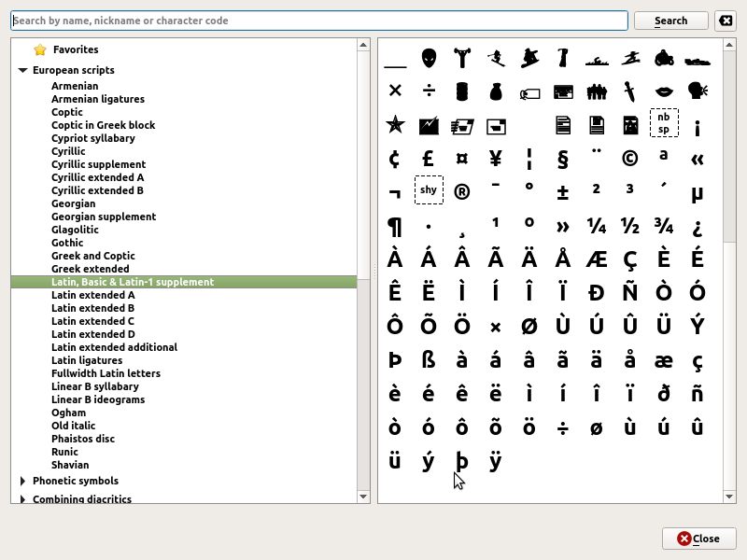Screen dimensions: 747x560
Task: Pick the oil drum symbol
Action: pyautogui.click(x=461, y=91)
